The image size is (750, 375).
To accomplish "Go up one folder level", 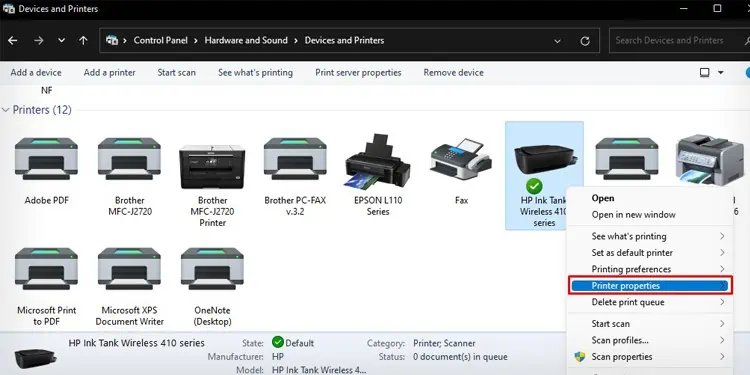I will (83, 41).
